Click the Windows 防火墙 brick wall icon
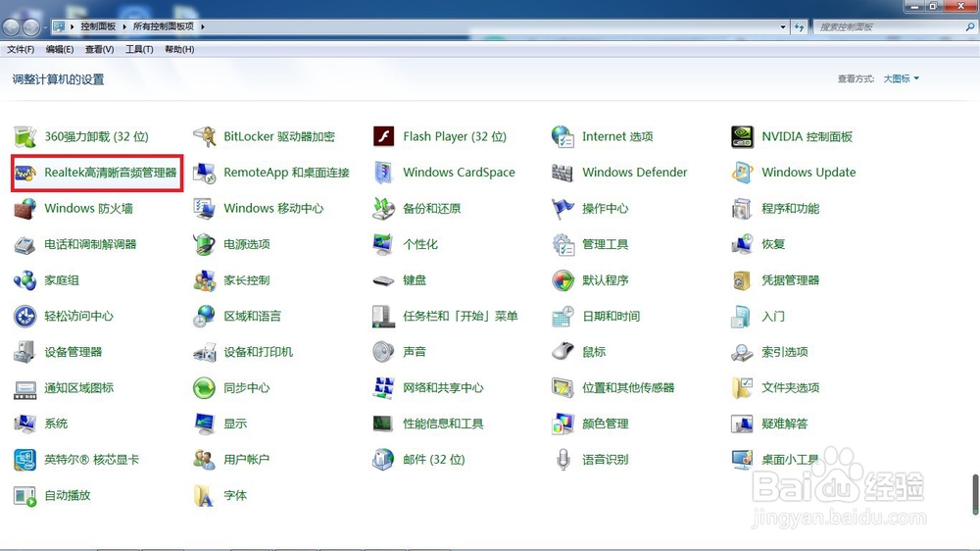980x551 pixels. [x=25, y=208]
